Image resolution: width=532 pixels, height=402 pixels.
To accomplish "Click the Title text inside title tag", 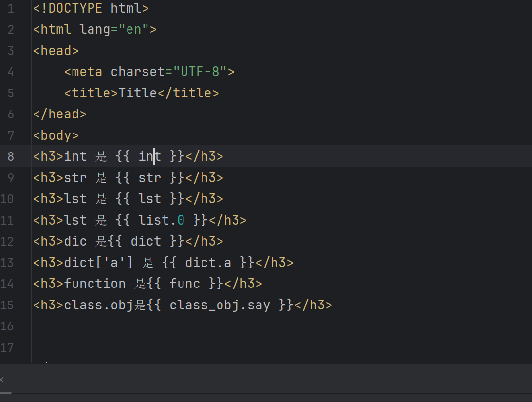I will click(138, 93).
